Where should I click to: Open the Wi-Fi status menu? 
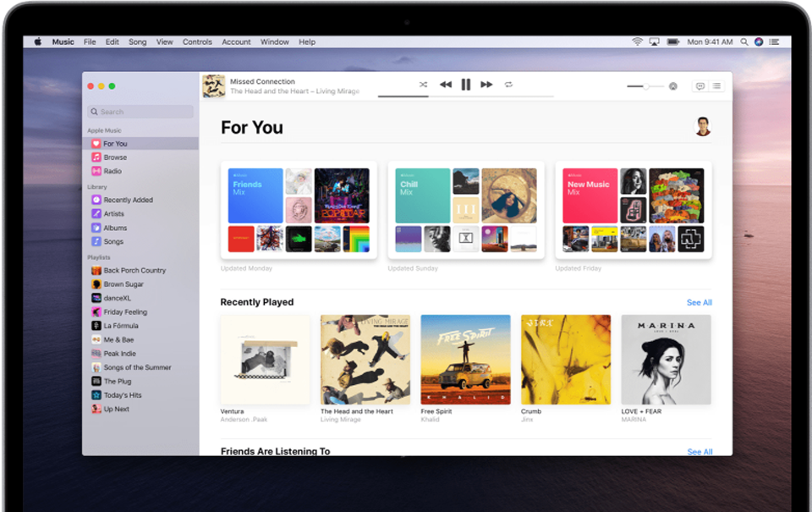(x=638, y=42)
